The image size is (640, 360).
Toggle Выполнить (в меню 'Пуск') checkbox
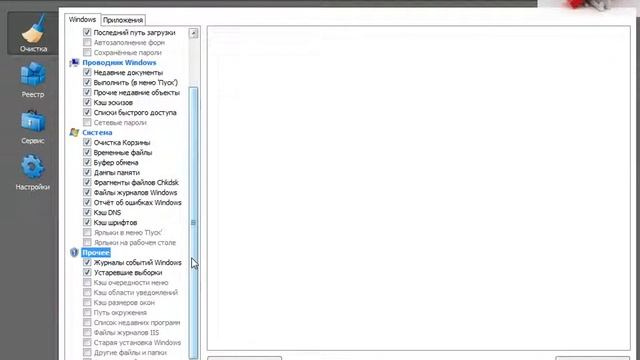(87, 82)
